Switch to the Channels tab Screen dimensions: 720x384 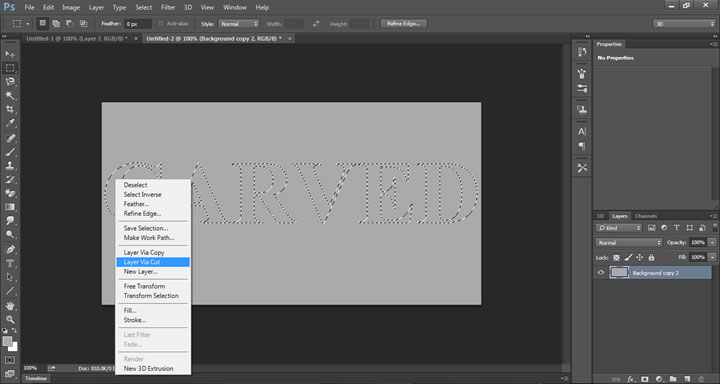(x=646, y=216)
